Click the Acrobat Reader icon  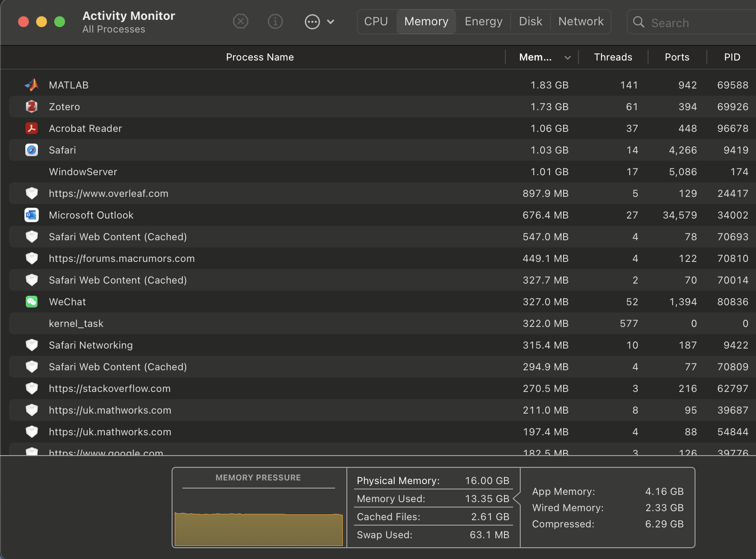(32, 128)
